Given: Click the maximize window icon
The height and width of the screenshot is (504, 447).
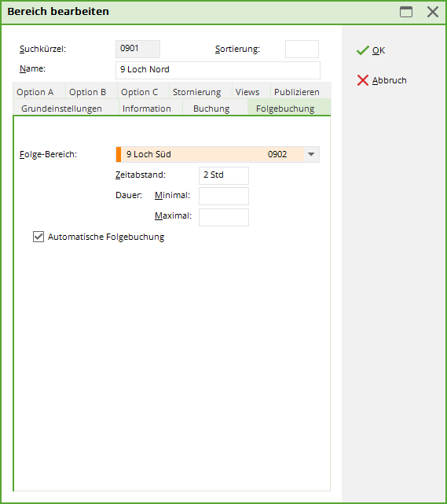Looking at the screenshot, I should tap(406, 12).
